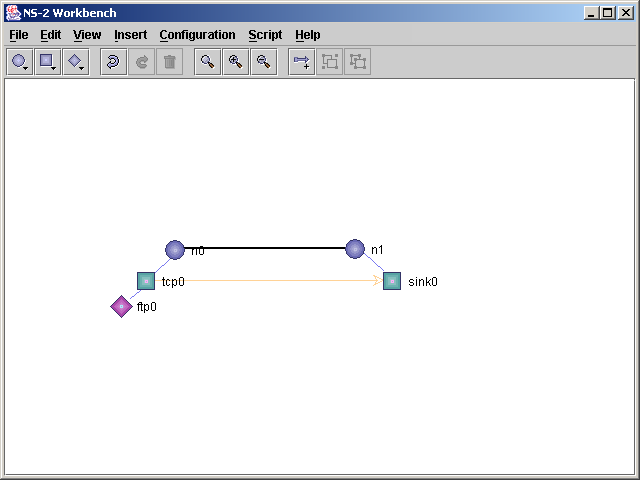Image resolution: width=640 pixels, height=480 pixels.
Task: Click the n1 label text
Action: click(377, 250)
